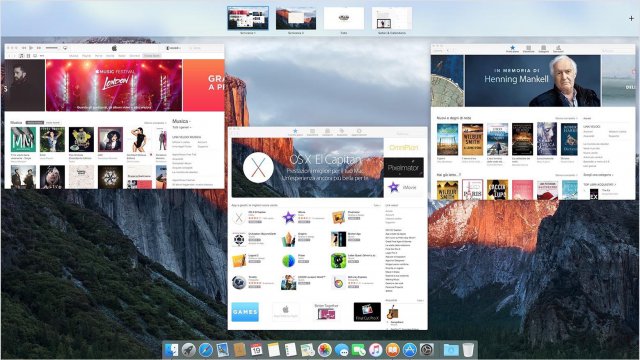This screenshot has height=360, width=640.
Task: Open iTunes Store tab in iTunes
Action: tap(151, 56)
